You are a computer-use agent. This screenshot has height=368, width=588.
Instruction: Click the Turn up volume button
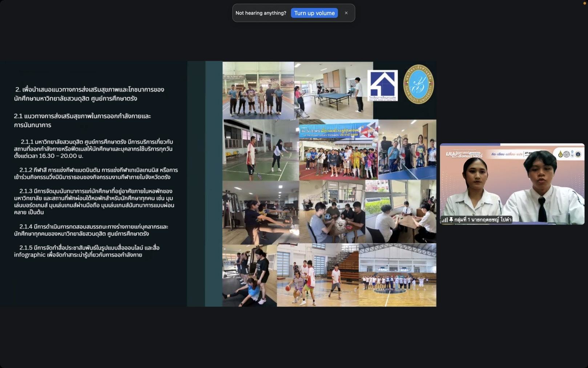click(x=314, y=13)
